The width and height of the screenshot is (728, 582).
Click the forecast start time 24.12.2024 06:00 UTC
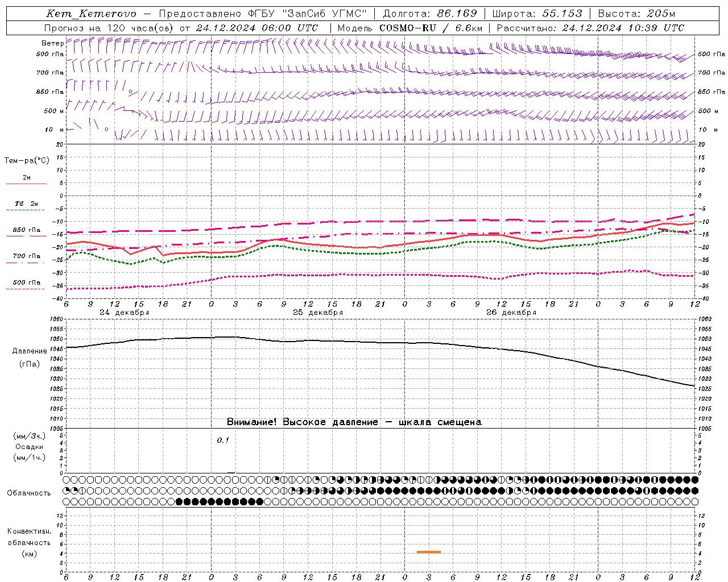coord(257,27)
